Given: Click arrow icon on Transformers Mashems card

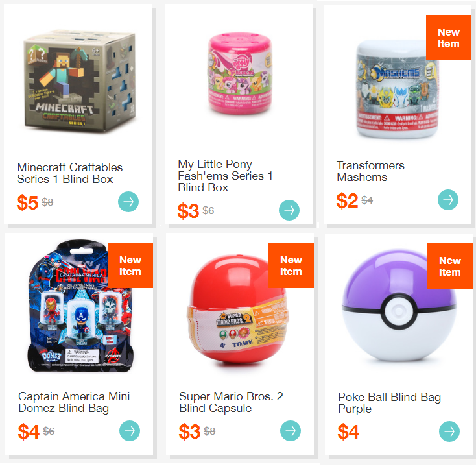Looking at the screenshot, I should [x=448, y=200].
